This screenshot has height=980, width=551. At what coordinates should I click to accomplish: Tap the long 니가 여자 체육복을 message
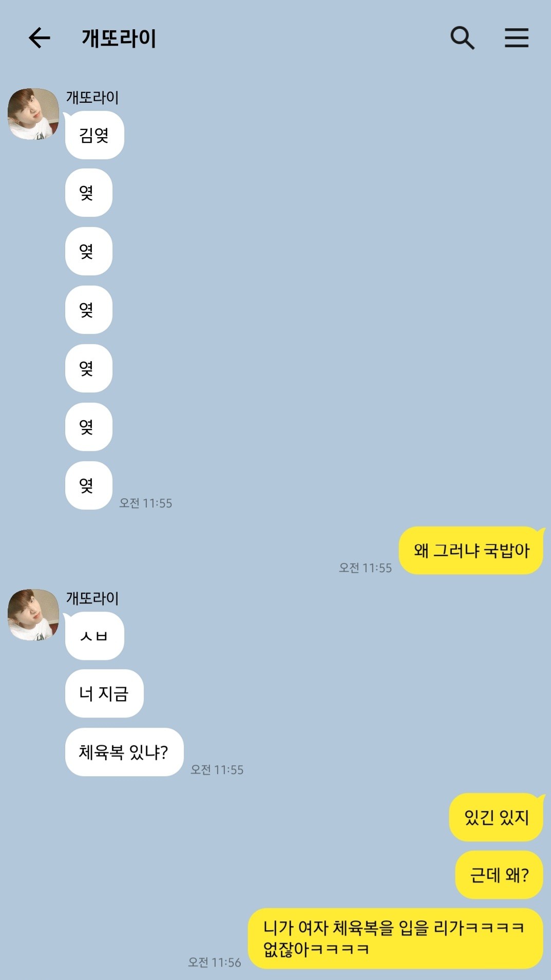tap(395, 938)
